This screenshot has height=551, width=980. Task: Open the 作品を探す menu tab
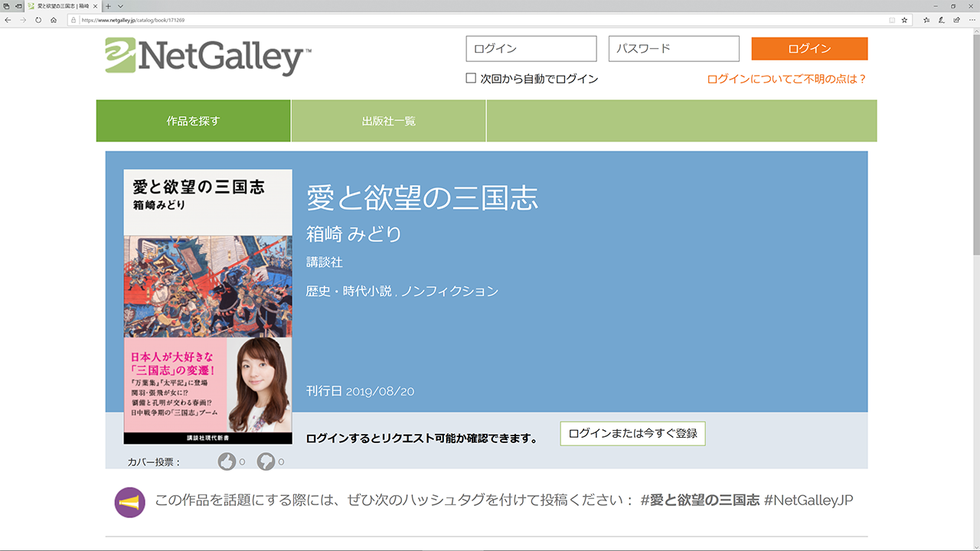(x=193, y=121)
